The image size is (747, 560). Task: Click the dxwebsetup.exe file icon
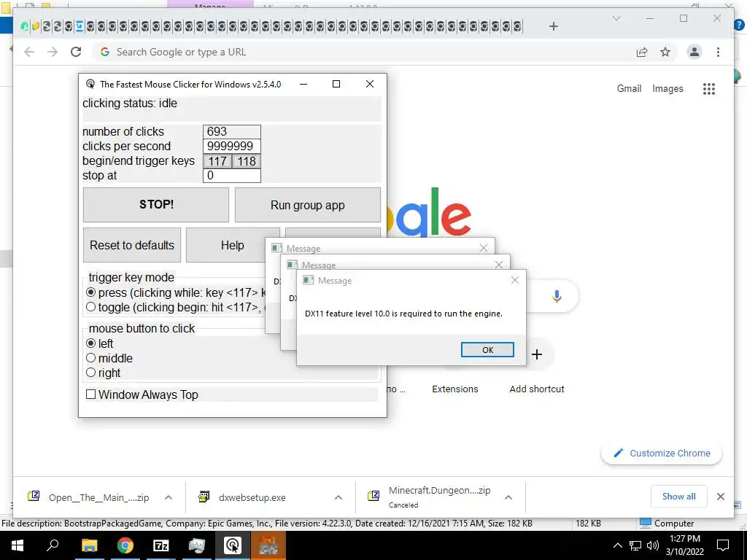204,497
